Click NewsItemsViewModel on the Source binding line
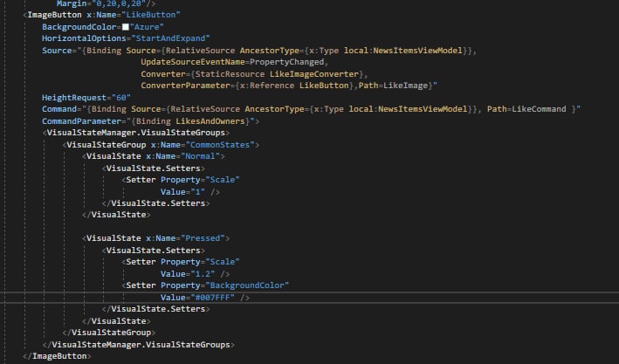 (x=417, y=51)
